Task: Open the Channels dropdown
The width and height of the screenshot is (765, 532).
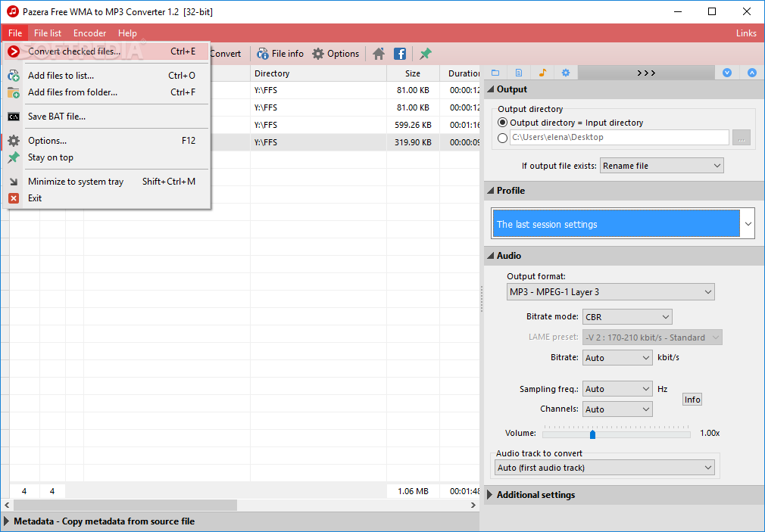Action: coord(617,409)
